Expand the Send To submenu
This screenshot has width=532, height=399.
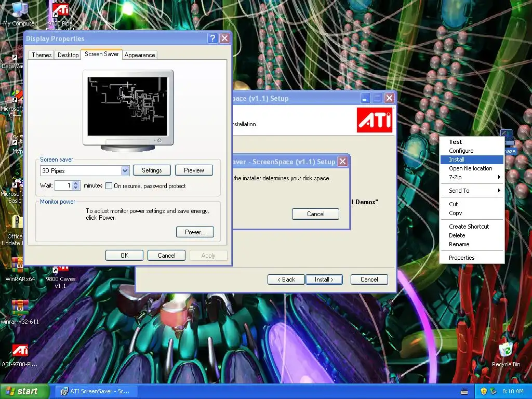point(472,191)
